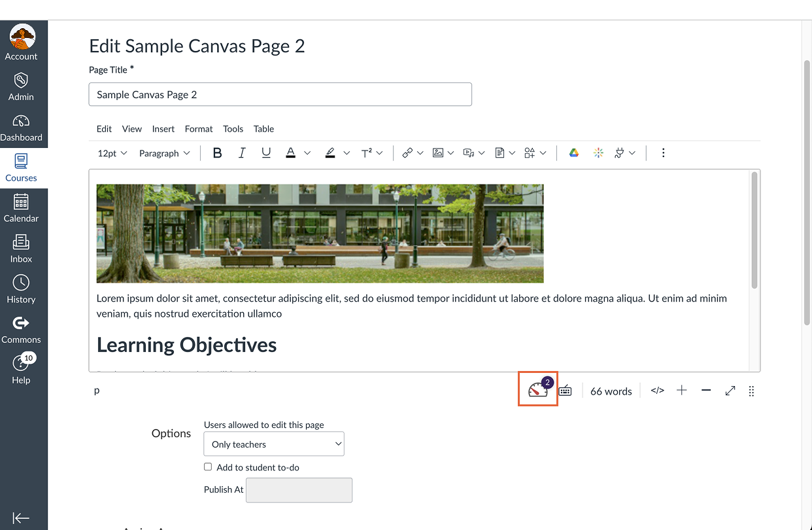Open the Format menu
The height and width of the screenshot is (530, 812).
[198, 129]
